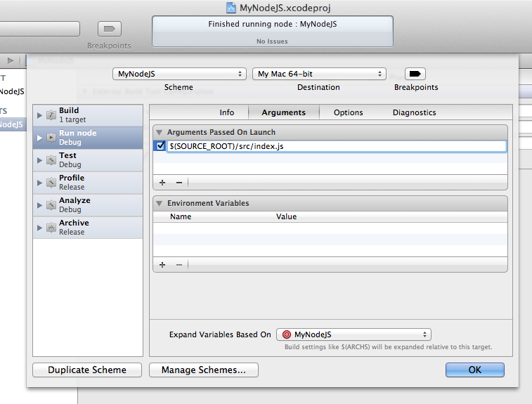This screenshot has width=532, height=404.
Task: Click the Profile action icon
Action: pyautogui.click(x=51, y=183)
